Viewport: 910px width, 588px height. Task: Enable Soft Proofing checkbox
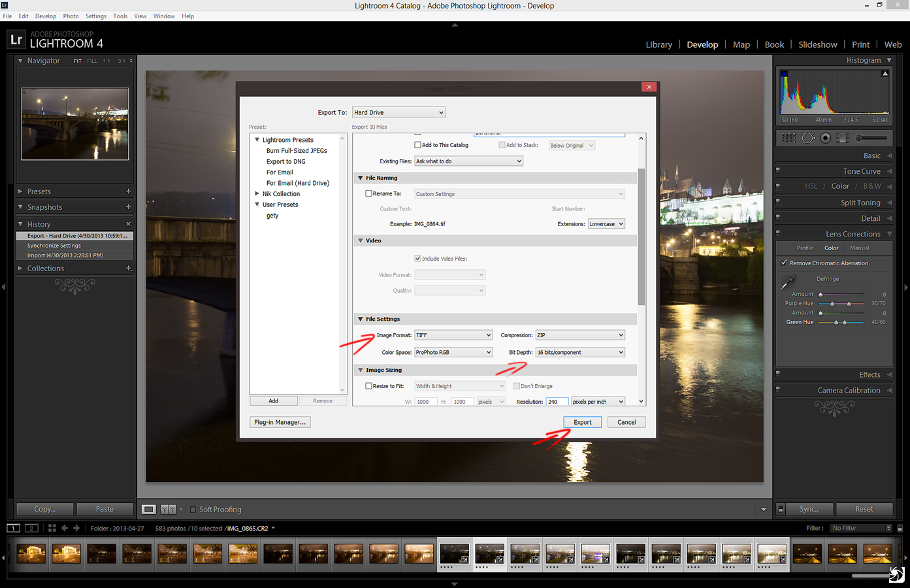[193, 510]
